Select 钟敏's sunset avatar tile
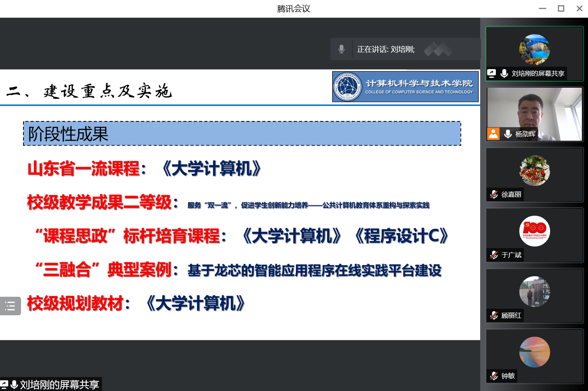This screenshot has height=391, width=588. pos(535,352)
